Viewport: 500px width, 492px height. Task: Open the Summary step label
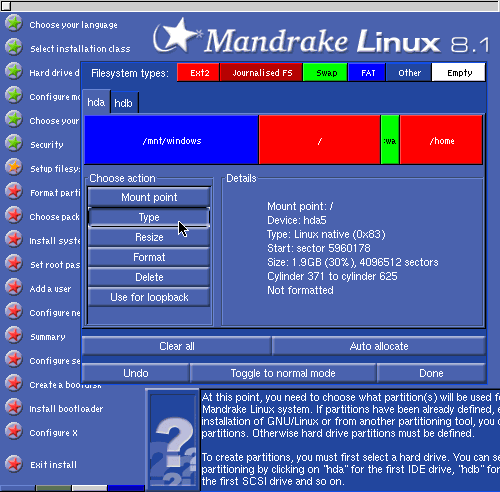48,337
